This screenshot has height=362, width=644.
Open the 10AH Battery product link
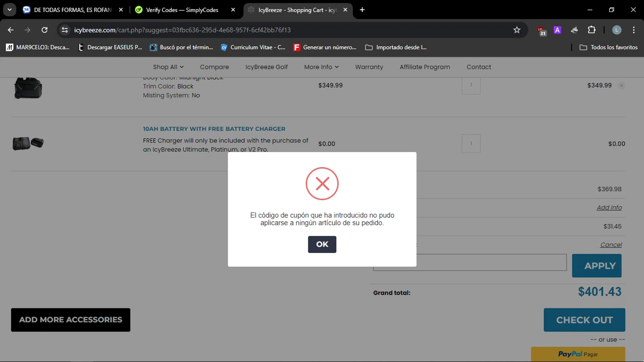214,129
